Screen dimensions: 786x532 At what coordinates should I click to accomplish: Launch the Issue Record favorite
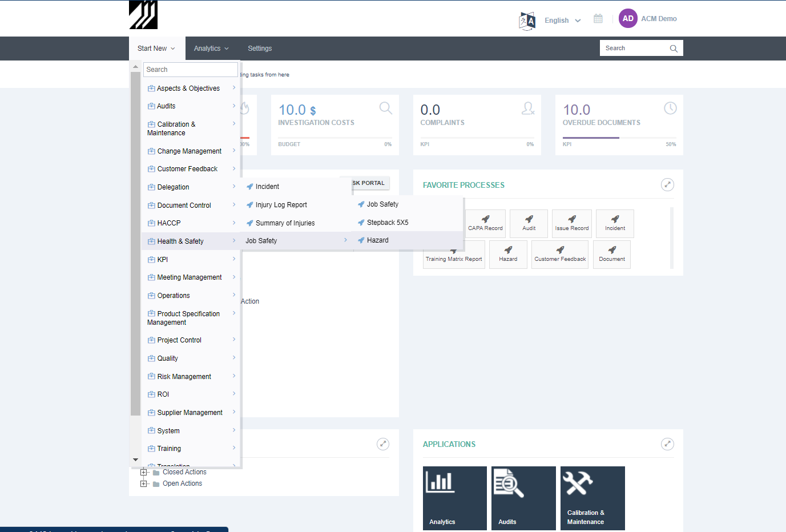(x=572, y=224)
